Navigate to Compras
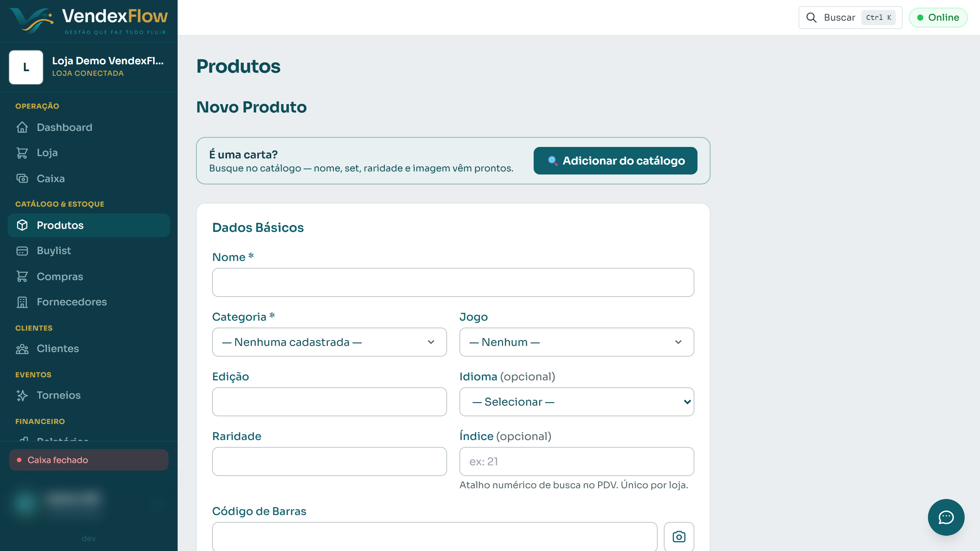This screenshot has width=980, height=551. pos(89,277)
